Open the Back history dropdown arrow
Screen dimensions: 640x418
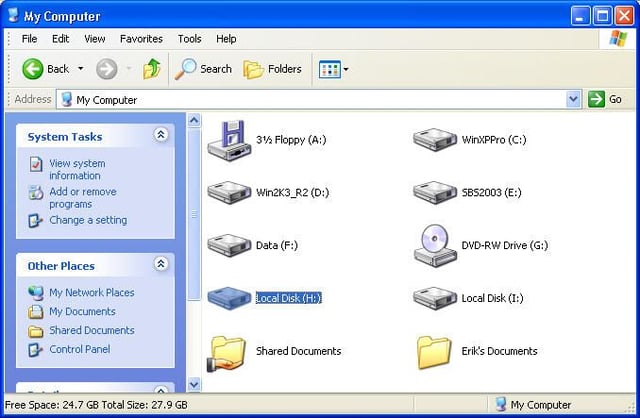(x=81, y=68)
